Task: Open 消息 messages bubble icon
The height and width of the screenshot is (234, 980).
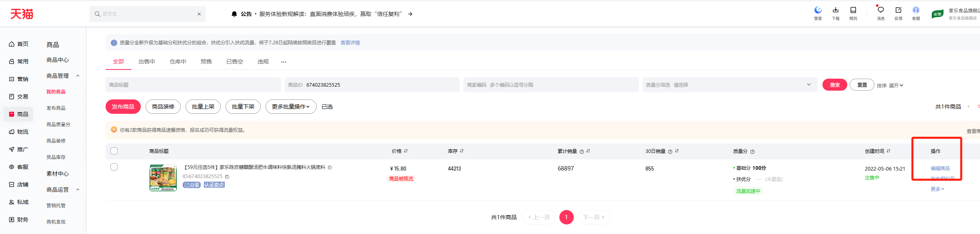Action: click(x=880, y=10)
